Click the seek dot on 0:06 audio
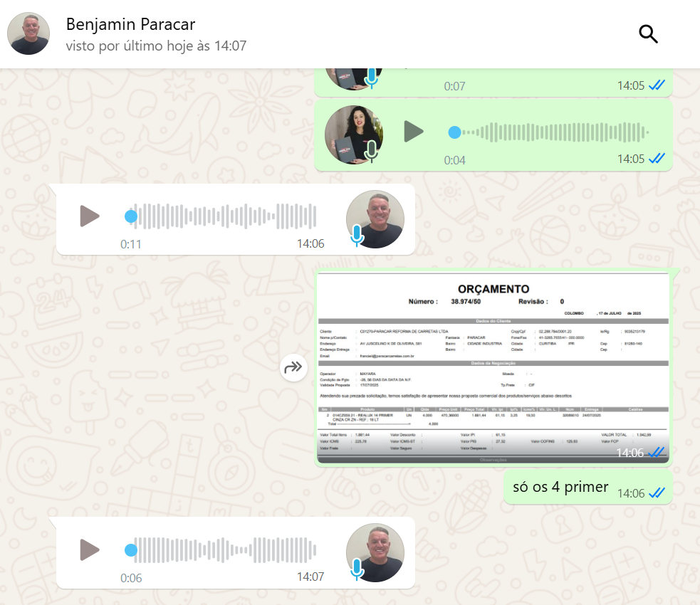This screenshot has height=605, width=700. pyautogui.click(x=131, y=550)
